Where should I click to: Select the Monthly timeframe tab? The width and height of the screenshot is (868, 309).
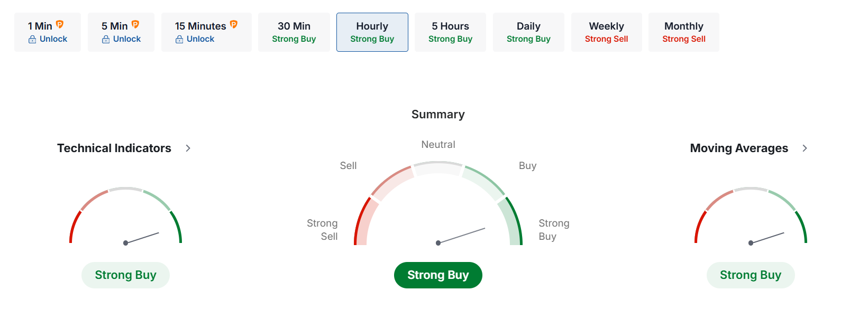pos(684,32)
